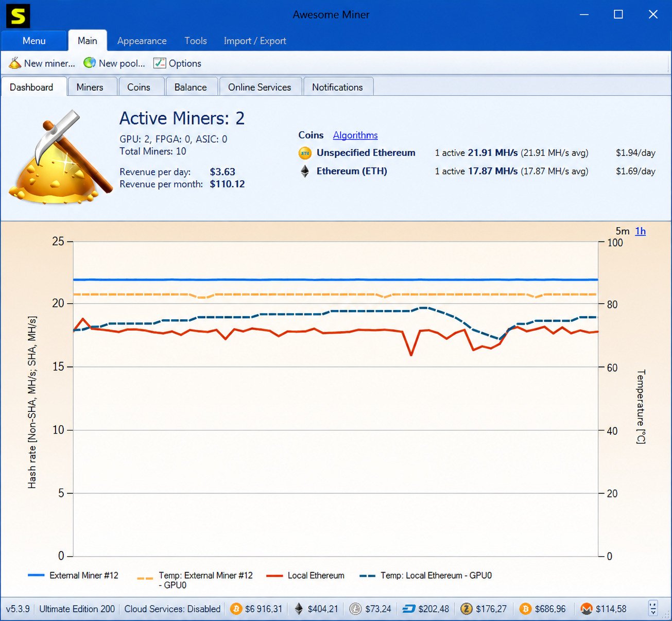Click the New pool globe icon

(90, 63)
